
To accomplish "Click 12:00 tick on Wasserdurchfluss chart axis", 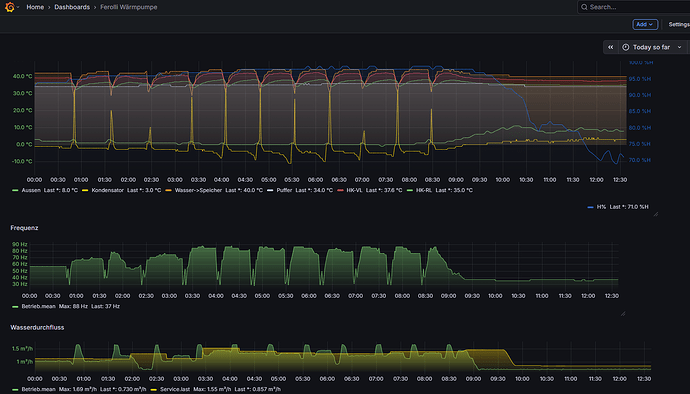I will (x=620, y=379).
